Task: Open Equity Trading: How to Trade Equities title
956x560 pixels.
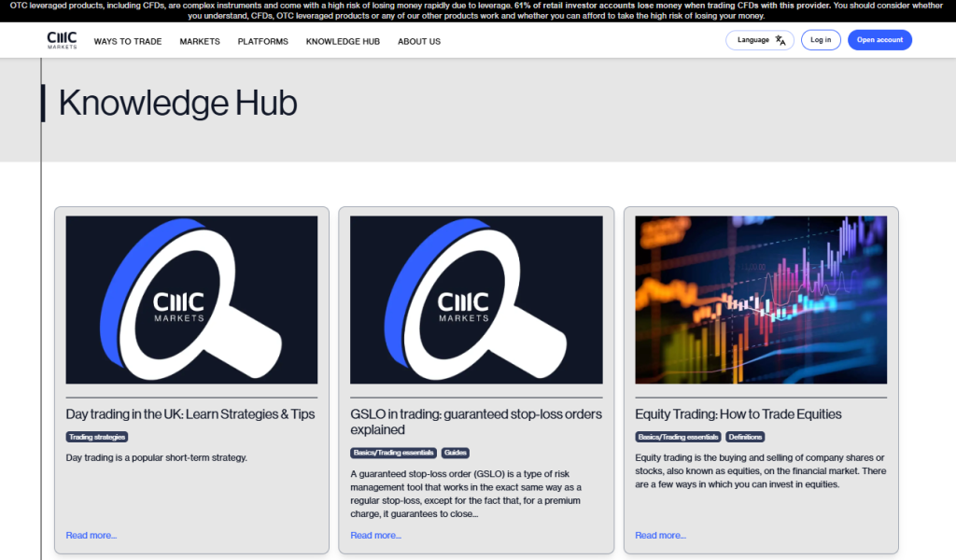Action: (x=738, y=414)
